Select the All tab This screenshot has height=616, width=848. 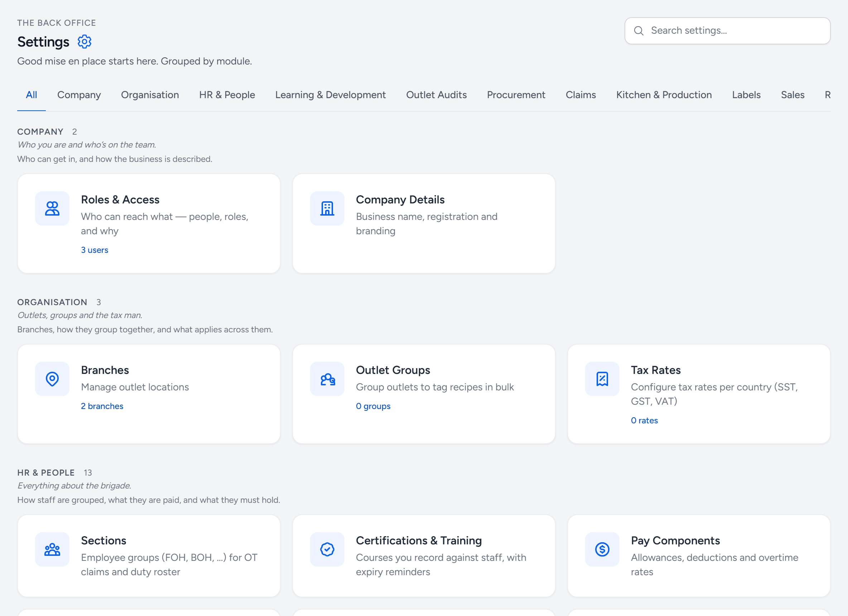tap(32, 95)
